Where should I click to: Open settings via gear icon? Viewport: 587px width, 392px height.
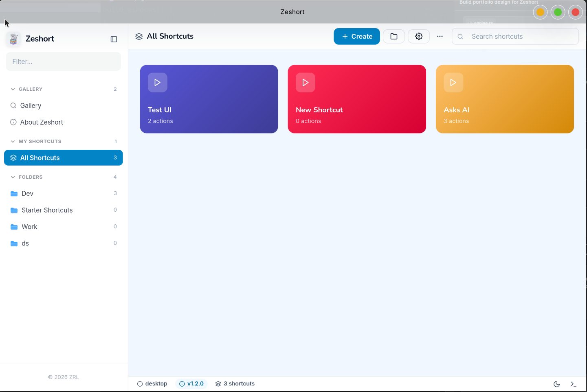click(419, 36)
